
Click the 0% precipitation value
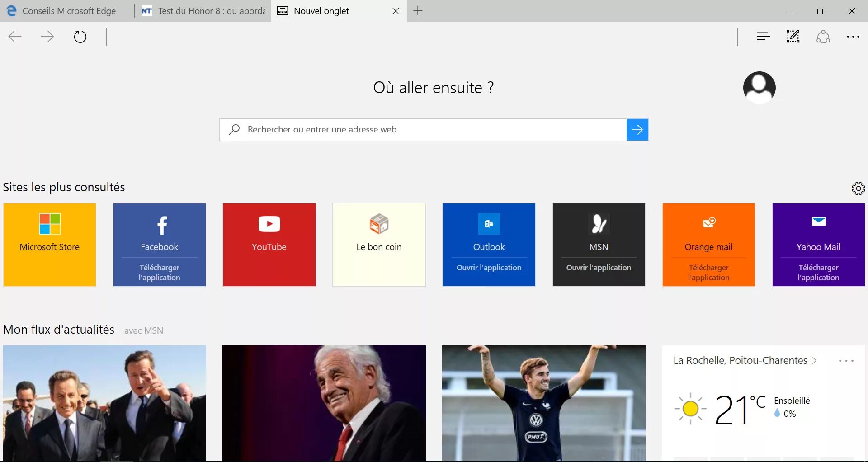click(x=790, y=414)
